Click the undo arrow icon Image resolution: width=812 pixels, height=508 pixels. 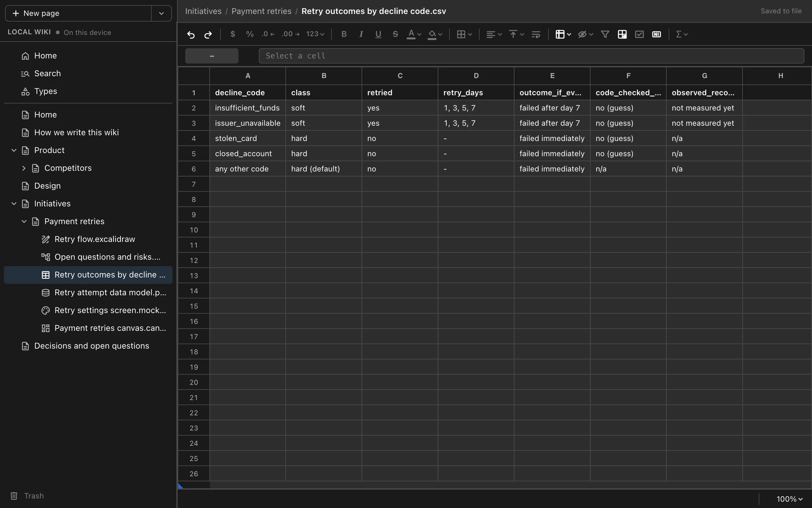[x=191, y=34]
